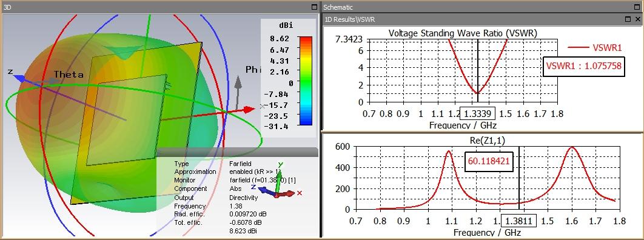Click the 7.3423 VSWR axis maximum label
Image resolution: width=644 pixels, height=240 pixels.
[349, 40]
